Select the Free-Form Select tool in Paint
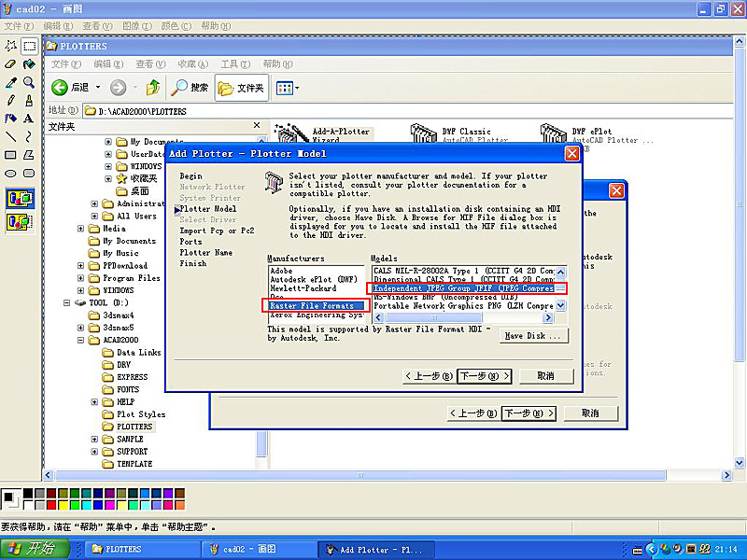 [x=11, y=46]
